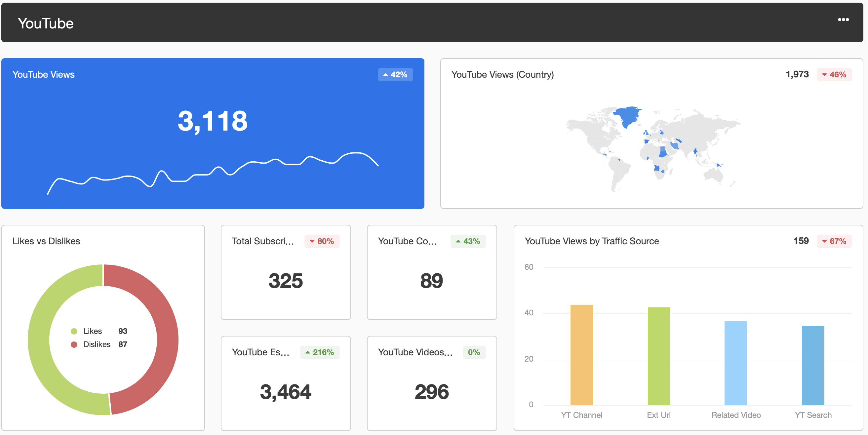
Task: Click the blue YT Search bar
Action: tap(813, 366)
